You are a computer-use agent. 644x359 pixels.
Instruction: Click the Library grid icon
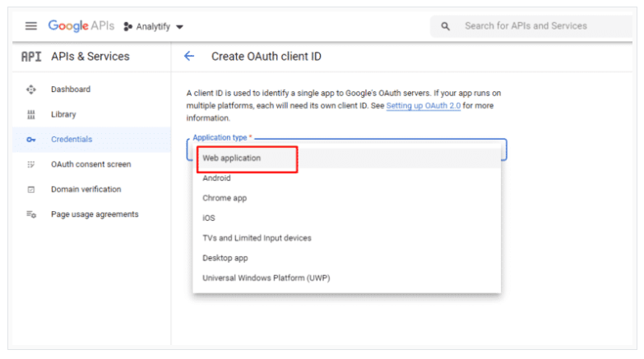[31, 114]
